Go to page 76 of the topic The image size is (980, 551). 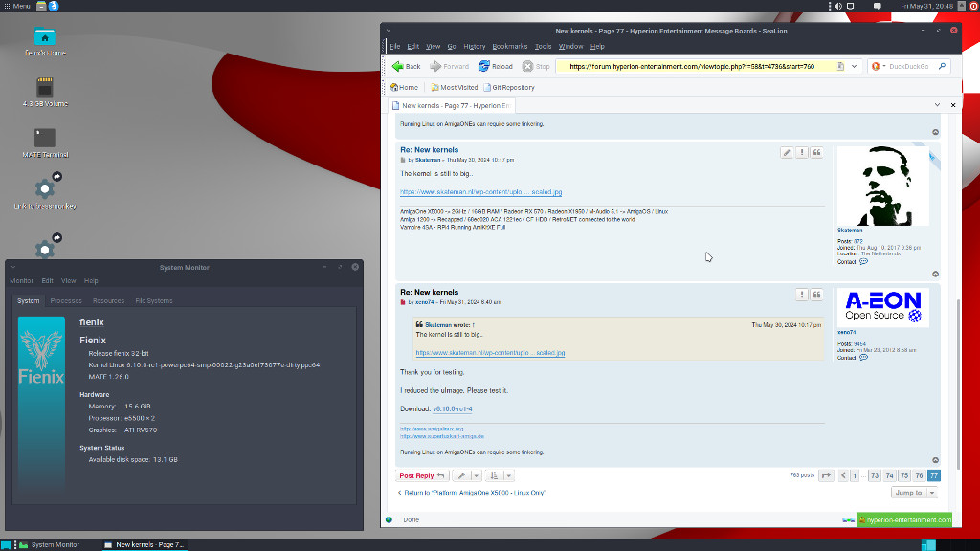(x=919, y=476)
